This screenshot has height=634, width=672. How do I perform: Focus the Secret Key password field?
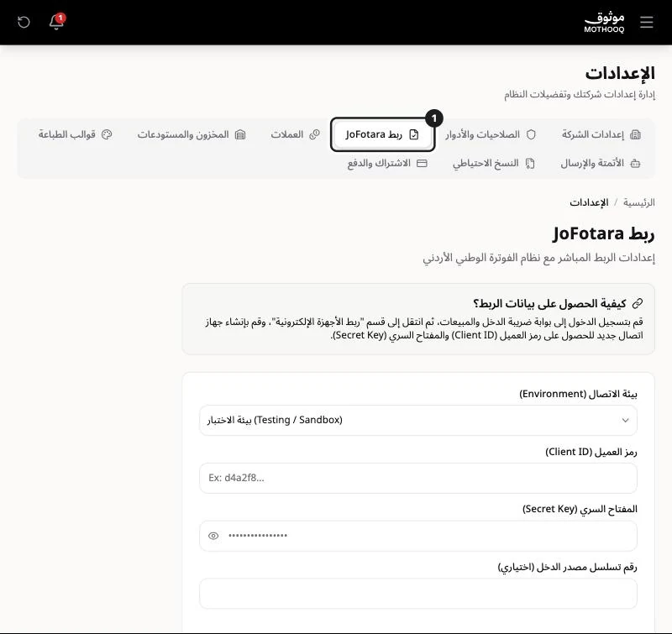(418, 536)
